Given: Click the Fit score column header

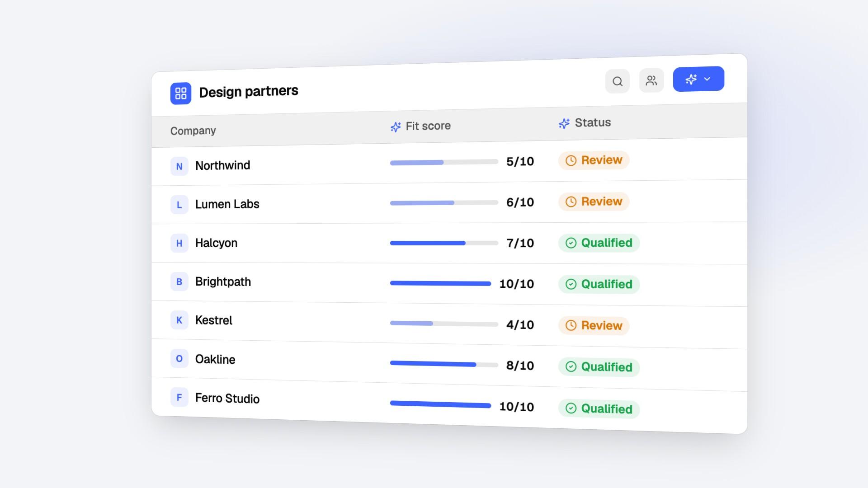Looking at the screenshot, I should (420, 126).
